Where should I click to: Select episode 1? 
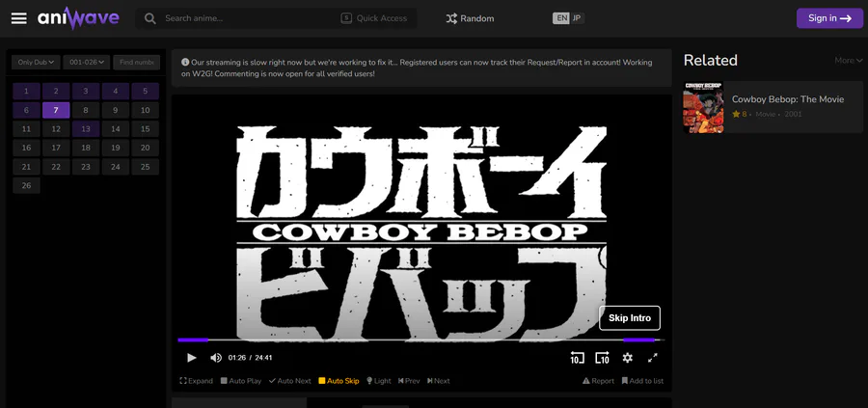coord(27,92)
